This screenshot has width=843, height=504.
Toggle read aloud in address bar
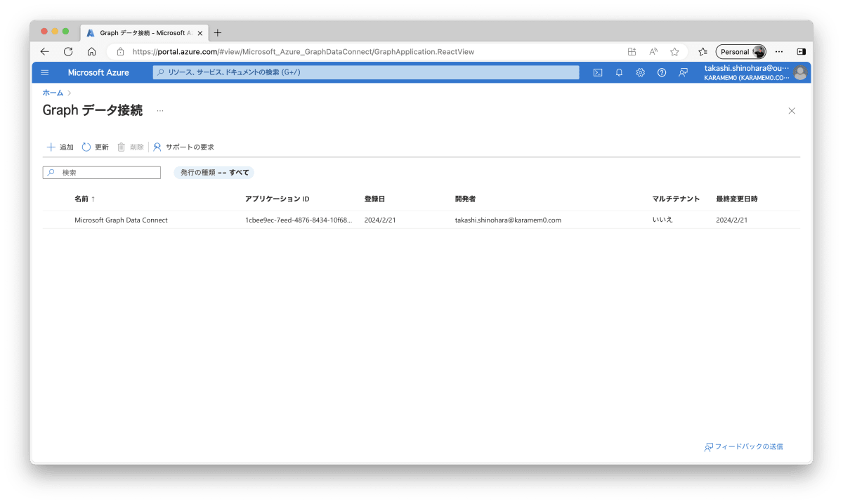[653, 51]
